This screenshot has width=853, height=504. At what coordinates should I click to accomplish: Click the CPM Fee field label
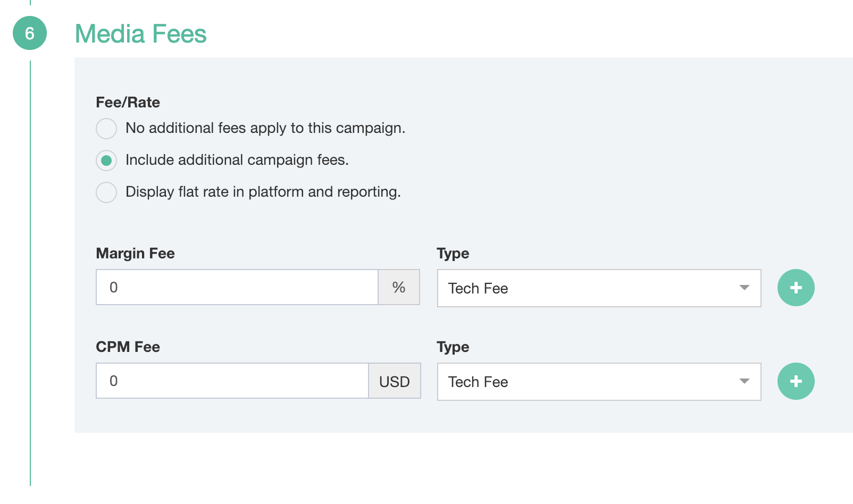coord(128,347)
